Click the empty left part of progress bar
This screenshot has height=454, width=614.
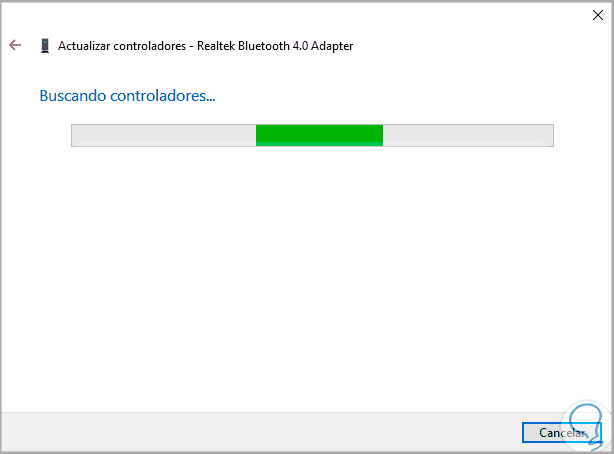pos(164,135)
